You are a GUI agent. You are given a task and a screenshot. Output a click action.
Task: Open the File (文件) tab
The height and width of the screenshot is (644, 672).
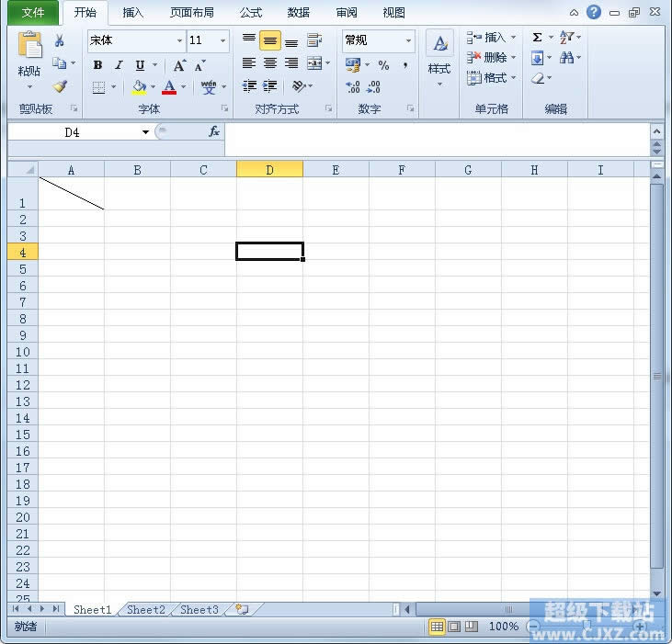click(x=33, y=13)
